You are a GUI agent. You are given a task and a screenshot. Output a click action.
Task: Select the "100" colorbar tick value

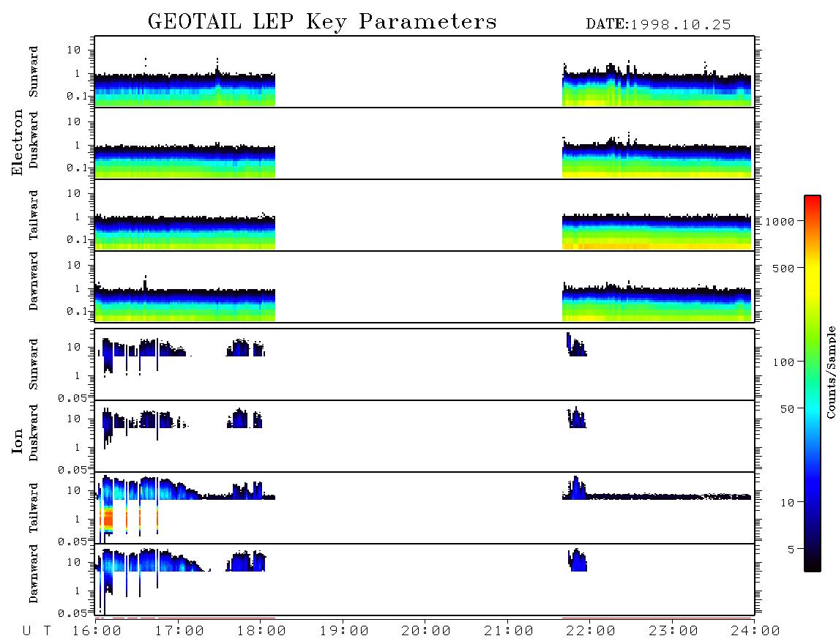783,362
